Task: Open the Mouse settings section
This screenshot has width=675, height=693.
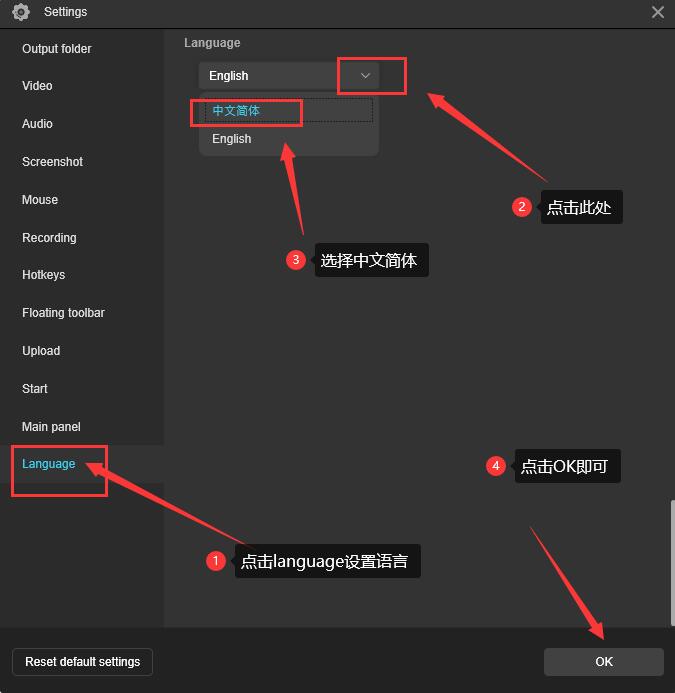Action: click(40, 200)
